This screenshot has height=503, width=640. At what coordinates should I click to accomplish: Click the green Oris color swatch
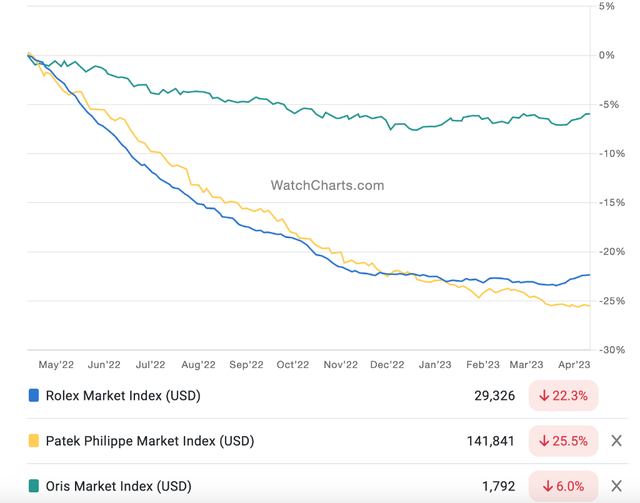click(x=34, y=487)
